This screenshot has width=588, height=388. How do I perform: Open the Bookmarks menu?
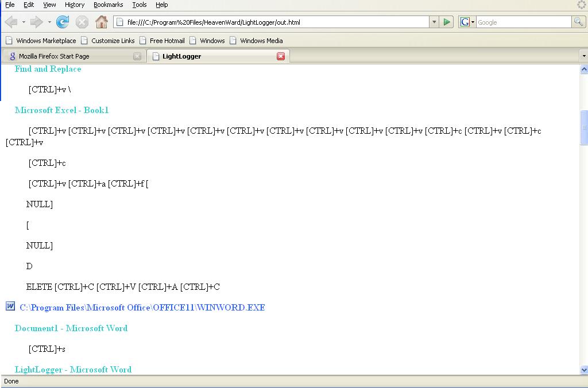pyautogui.click(x=109, y=5)
